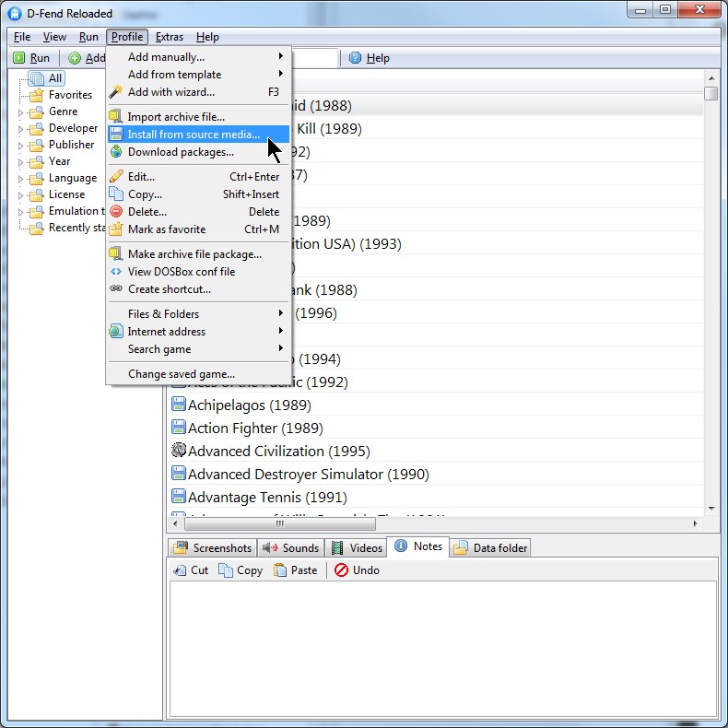
Task: Click the vertical scrollbar down arrow of list
Action: (711, 509)
